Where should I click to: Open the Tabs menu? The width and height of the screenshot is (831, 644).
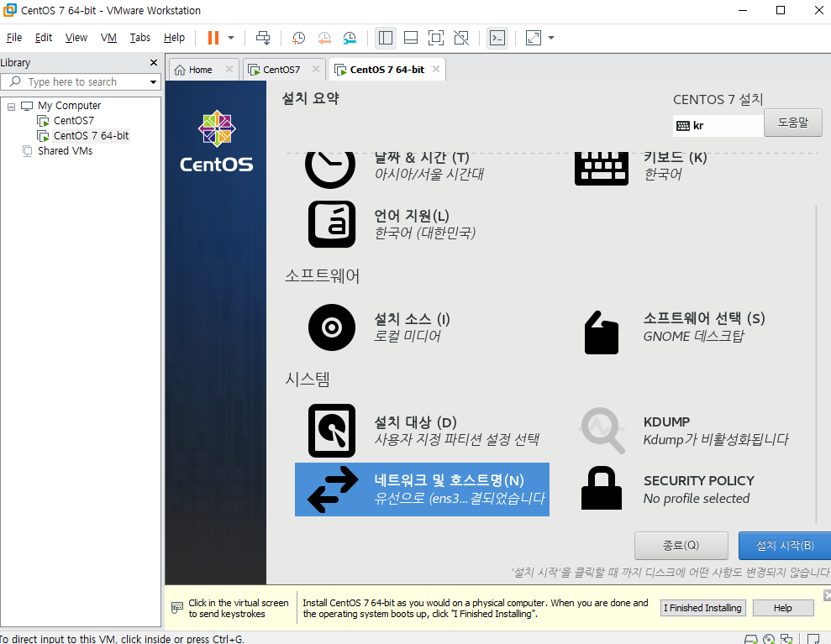click(140, 38)
